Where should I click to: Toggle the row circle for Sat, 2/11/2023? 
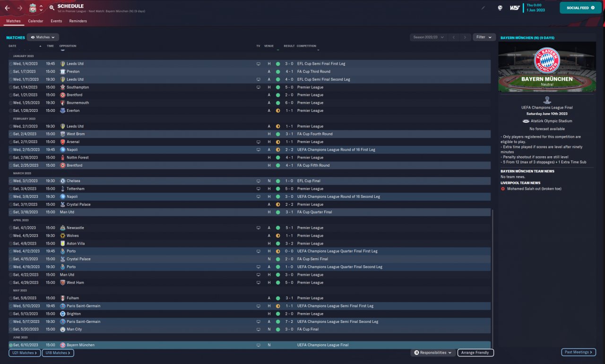tap(11, 142)
